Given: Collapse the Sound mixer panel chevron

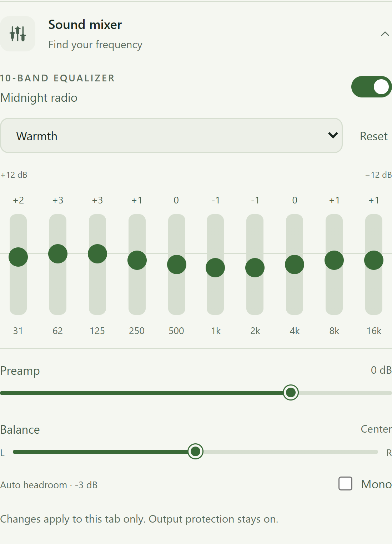Looking at the screenshot, I should click(385, 34).
